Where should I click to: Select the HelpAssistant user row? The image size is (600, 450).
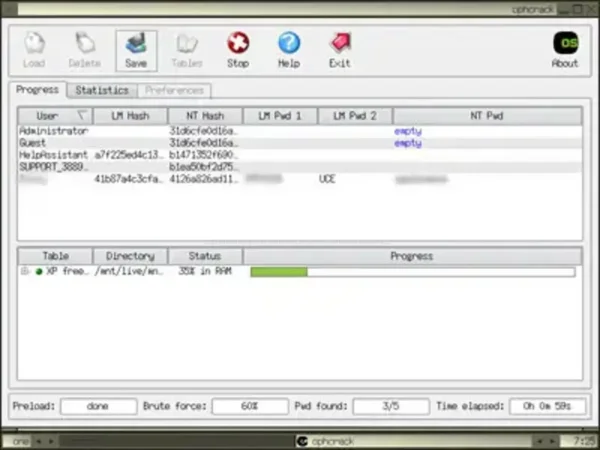300,155
